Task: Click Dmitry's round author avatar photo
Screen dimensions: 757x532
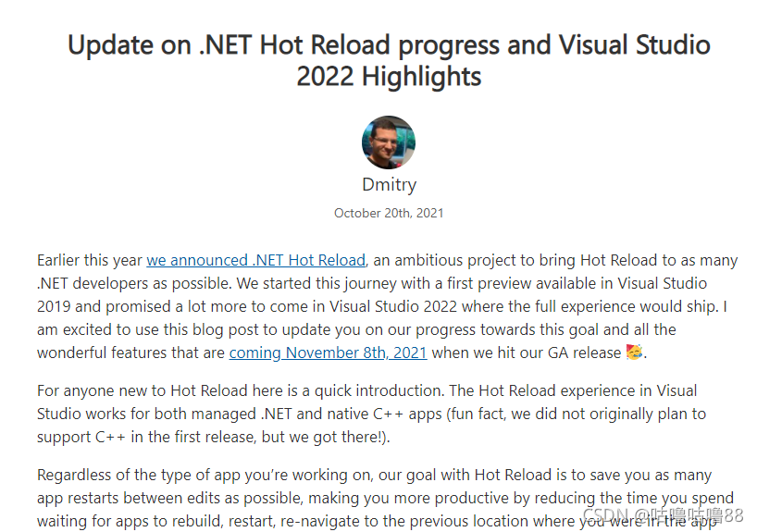Action: click(x=389, y=142)
